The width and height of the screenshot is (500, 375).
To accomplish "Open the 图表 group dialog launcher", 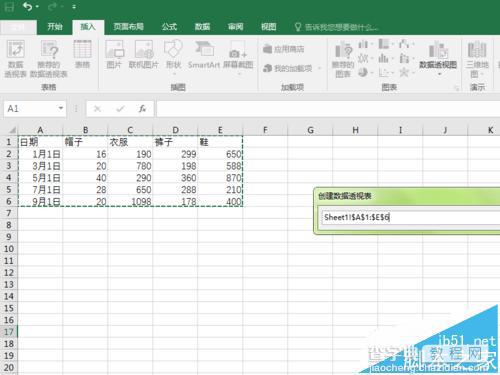I will 457,88.
